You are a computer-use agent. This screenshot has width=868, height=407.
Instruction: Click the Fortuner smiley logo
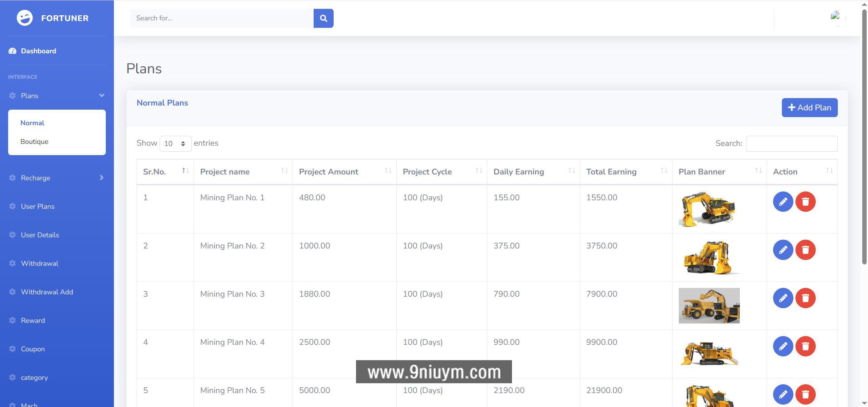coord(25,18)
